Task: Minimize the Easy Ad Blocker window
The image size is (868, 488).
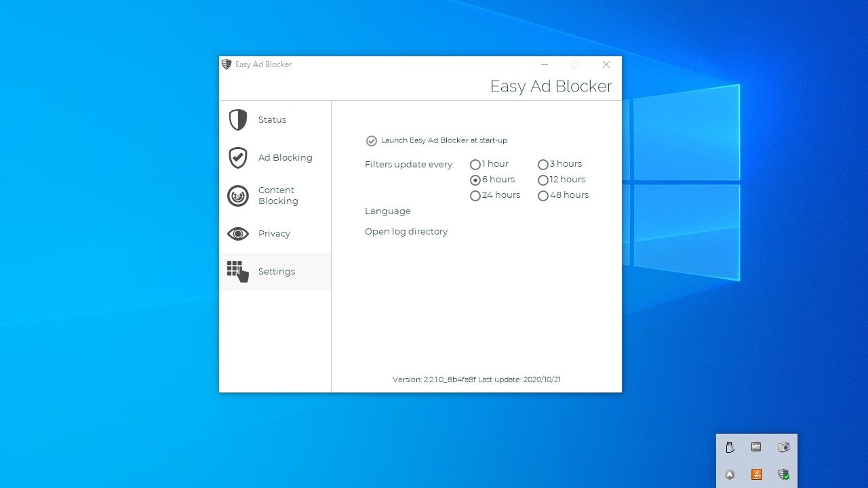Action: click(544, 64)
